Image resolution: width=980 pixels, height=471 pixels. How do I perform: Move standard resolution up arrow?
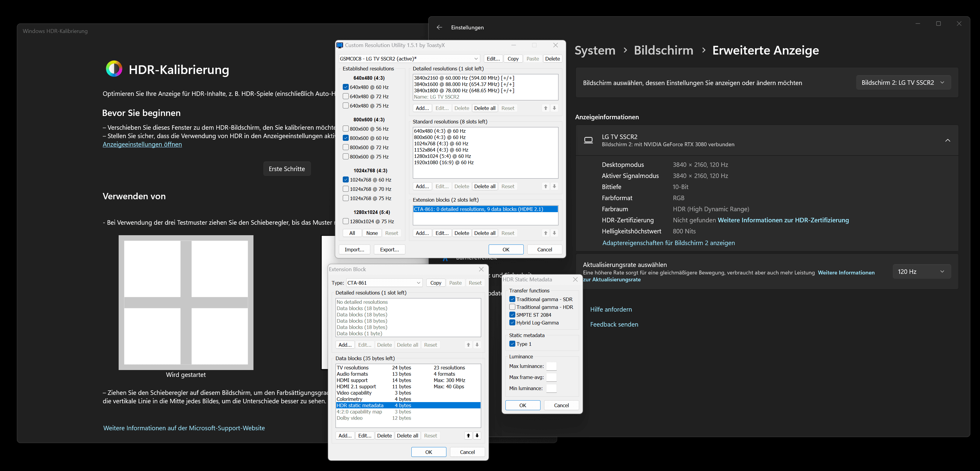pos(546,186)
